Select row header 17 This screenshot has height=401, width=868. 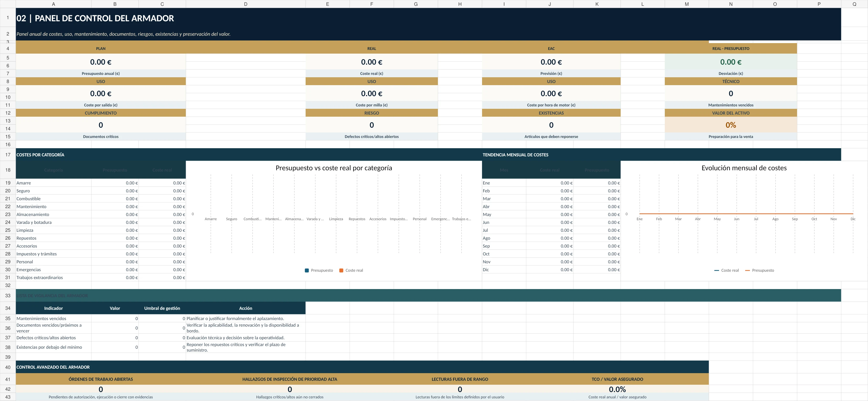coord(8,155)
